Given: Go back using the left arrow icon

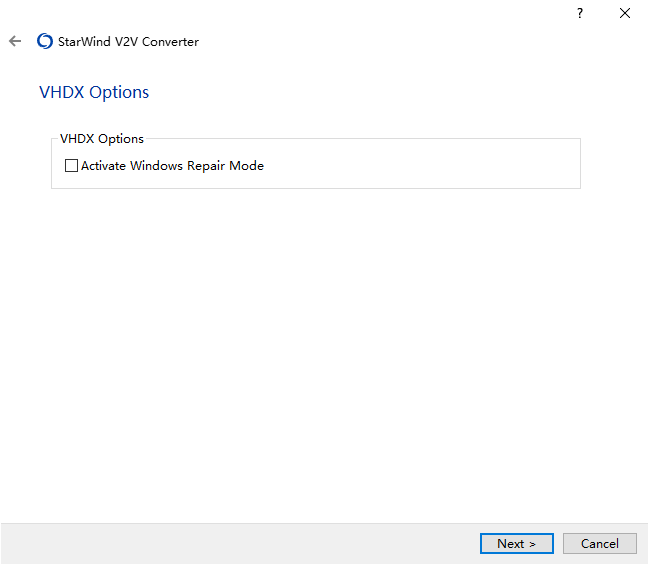Looking at the screenshot, I should (x=15, y=41).
